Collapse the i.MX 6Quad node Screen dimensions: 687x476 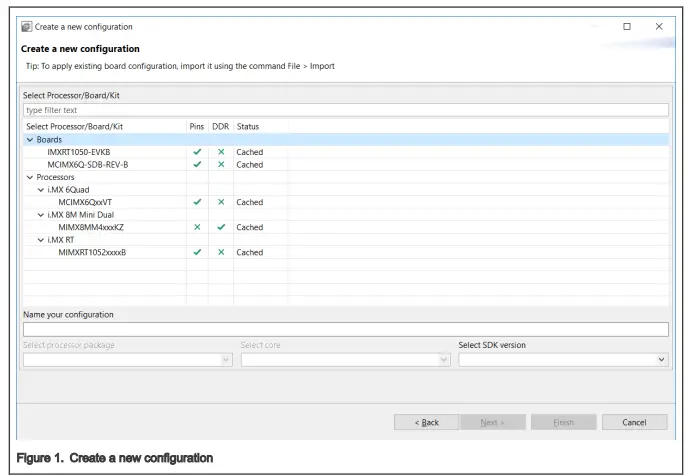[x=41, y=190]
